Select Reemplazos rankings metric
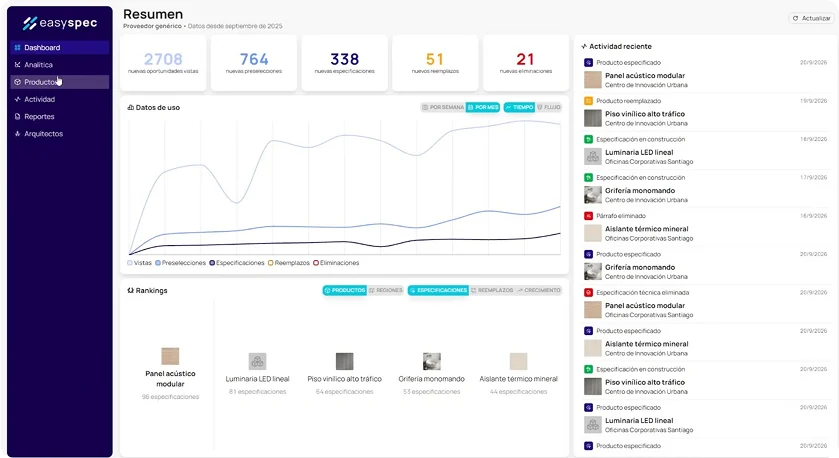This screenshot has height=458, width=839. tap(492, 291)
